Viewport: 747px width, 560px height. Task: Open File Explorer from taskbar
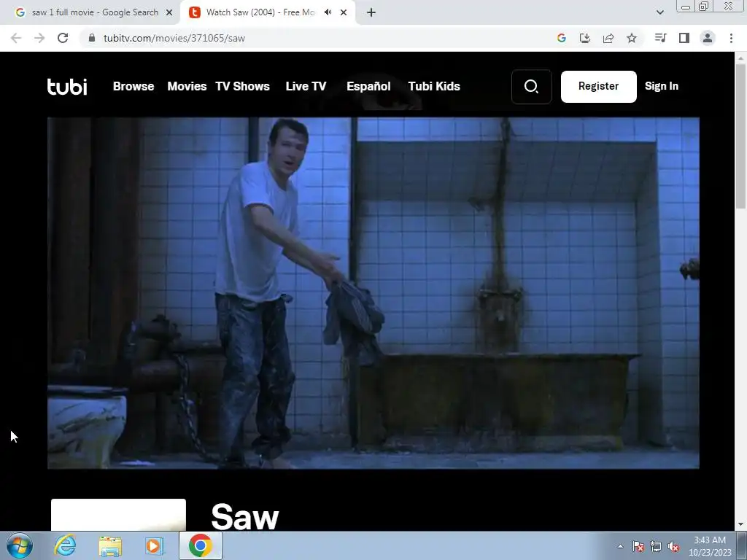pos(110,545)
